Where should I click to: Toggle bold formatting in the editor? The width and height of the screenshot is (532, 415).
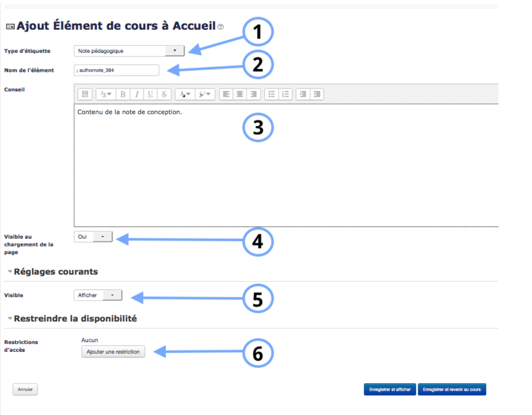[x=123, y=94]
